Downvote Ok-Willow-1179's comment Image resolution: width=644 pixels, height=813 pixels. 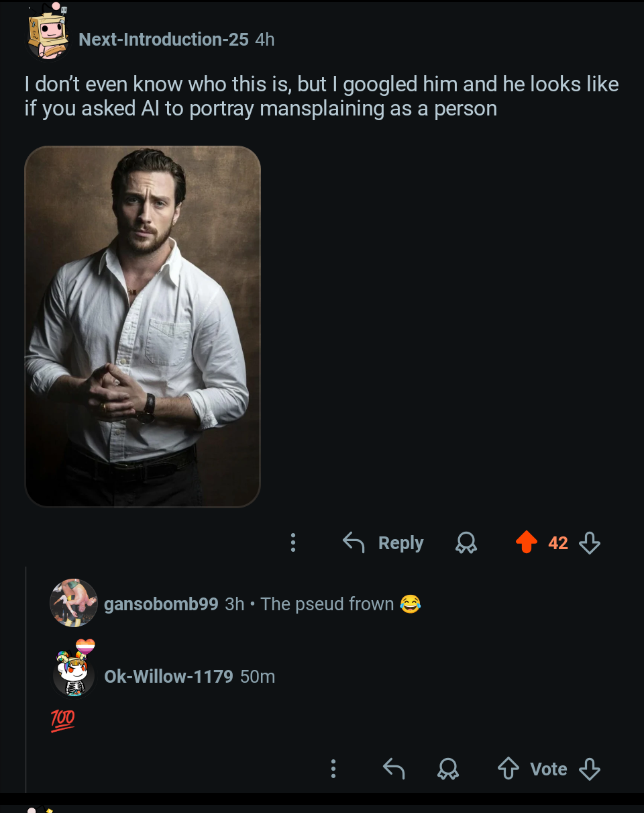tap(589, 769)
